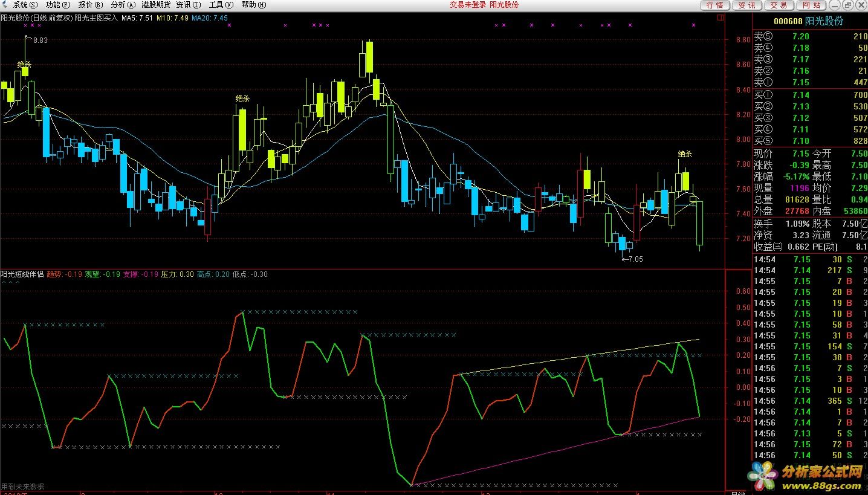The width and height of the screenshot is (868, 495).
Task: Open the 系统(S) menu
Action: tap(25, 5)
